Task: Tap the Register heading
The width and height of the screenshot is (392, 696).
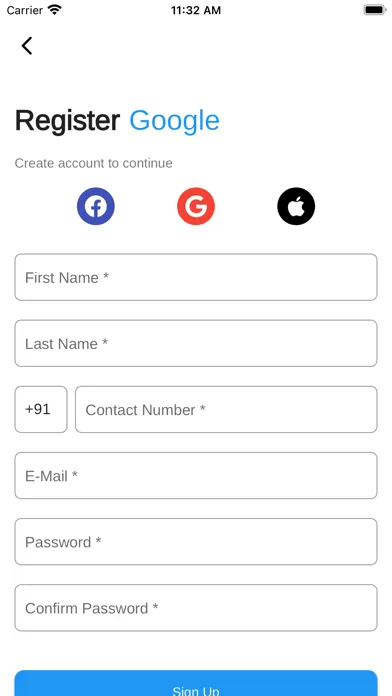Action: tap(67, 122)
